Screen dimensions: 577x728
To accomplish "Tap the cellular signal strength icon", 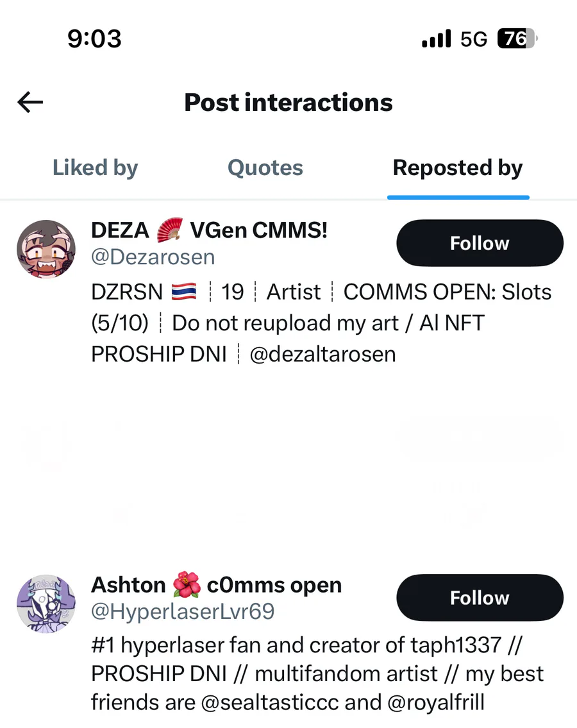I will click(437, 38).
